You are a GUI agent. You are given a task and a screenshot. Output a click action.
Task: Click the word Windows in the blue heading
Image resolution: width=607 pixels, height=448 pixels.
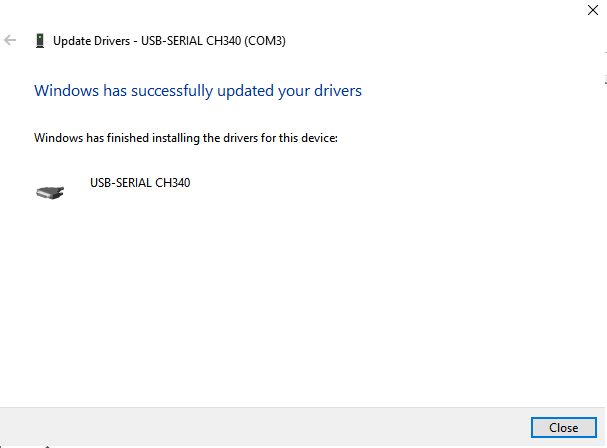pyautogui.click(x=67, y=91)
